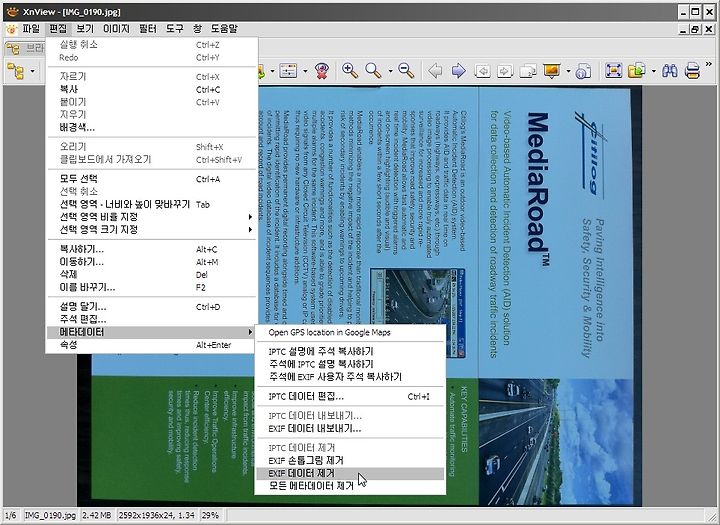This screenshot has width=720, height=525.
Task: Expand 선택 영역 크기 지정 submenu
Action: tap(152, 229)
